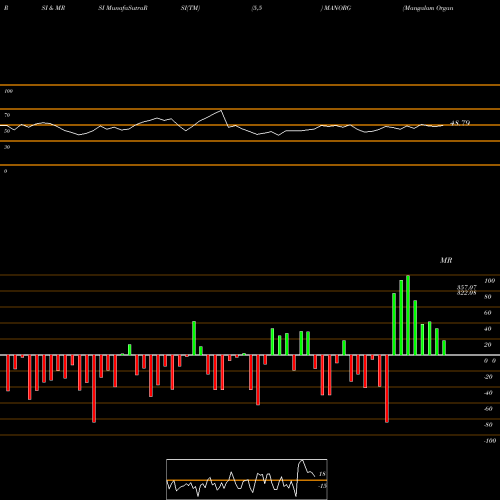Image resolution: width=500 pixels, height=500 pixels.
Task: Click the 'SI & MR' header label
Action: (53, 8)
